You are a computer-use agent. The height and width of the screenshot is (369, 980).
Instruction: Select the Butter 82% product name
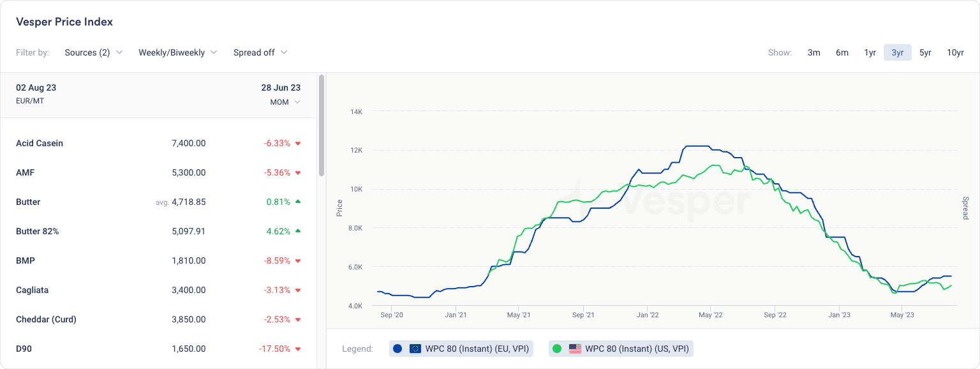coord(38,231)
